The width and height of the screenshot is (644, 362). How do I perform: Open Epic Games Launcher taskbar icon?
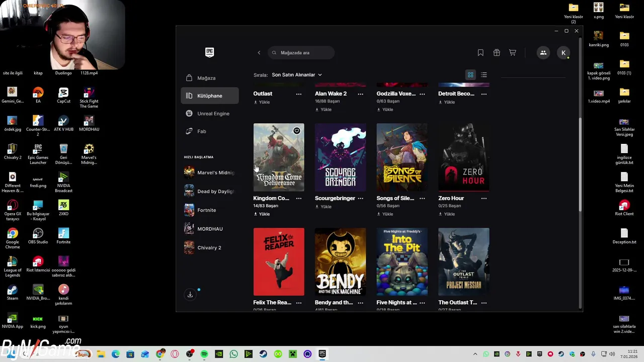pos(322,354)
